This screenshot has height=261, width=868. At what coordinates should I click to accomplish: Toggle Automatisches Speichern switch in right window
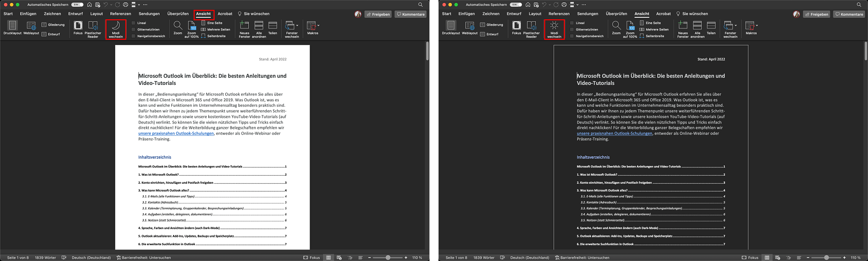516,4
